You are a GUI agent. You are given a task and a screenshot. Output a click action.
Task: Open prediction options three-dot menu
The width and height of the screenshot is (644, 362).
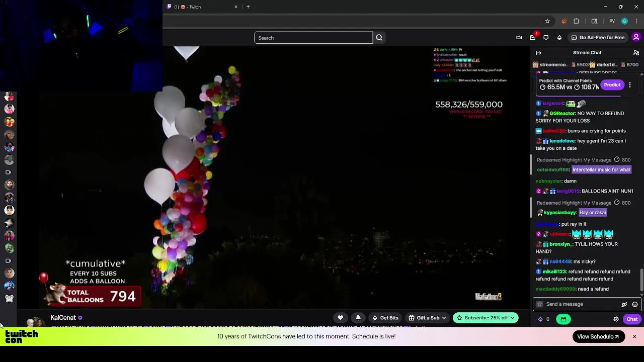pyautogui.click(x=629, y=85)
